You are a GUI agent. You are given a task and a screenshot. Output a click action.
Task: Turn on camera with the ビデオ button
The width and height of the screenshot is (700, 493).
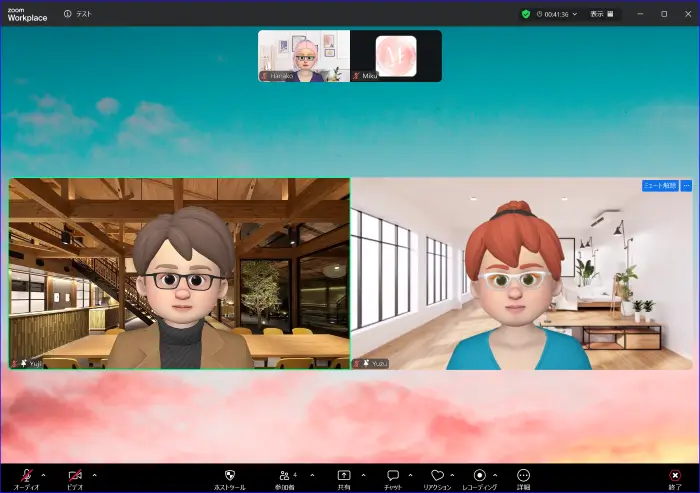pos(75,476)
